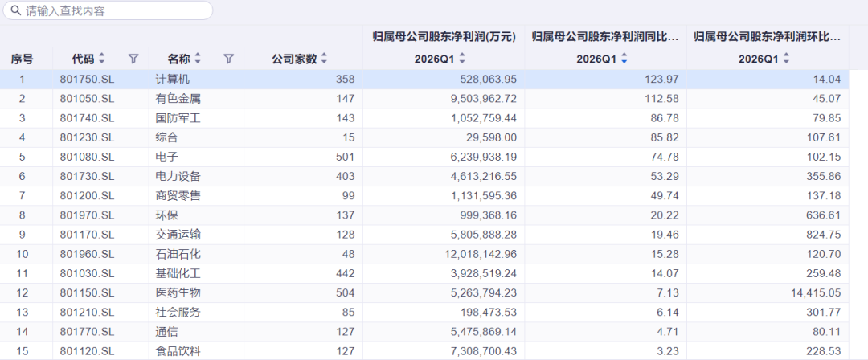Select the 环保 row name
The image size is (868, 360).
click(x=166, y=215)
